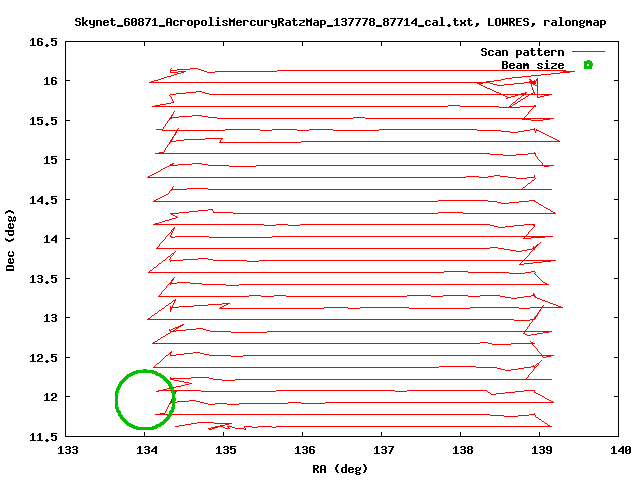Click the x-axis tick label 137
This screenshot has width=640, height=480.
click(x=384, y=450)
